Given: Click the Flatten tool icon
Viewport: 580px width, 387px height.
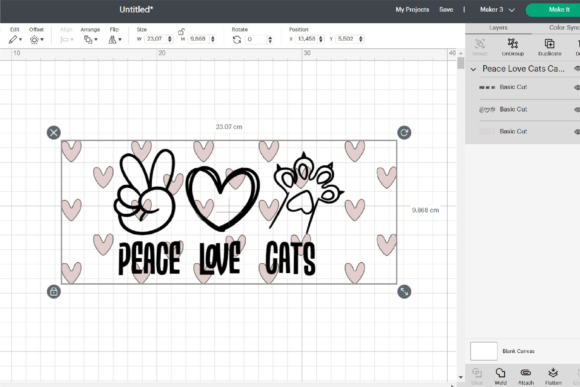Looking at the screenshot, I should pos(553,372).
